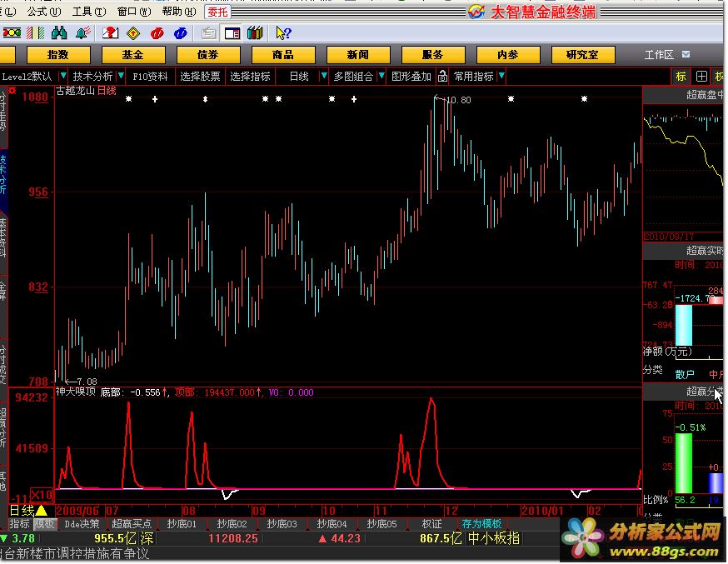The height and width of the screenshot is (564, 728).
Task: Click the 新闻 yellow button
Action: pyautogui.click(x=358, y=55)
